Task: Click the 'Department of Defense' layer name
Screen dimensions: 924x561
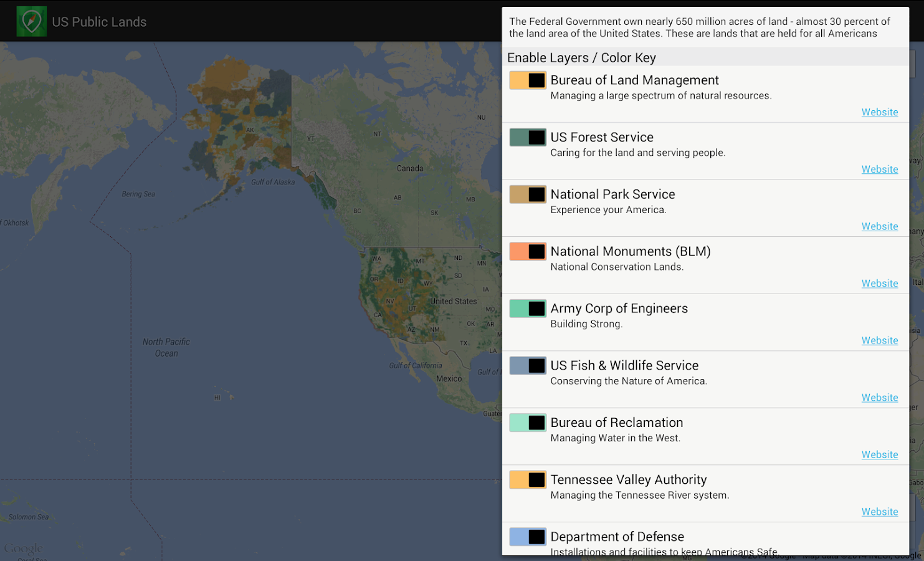Action: pos(617,537)
